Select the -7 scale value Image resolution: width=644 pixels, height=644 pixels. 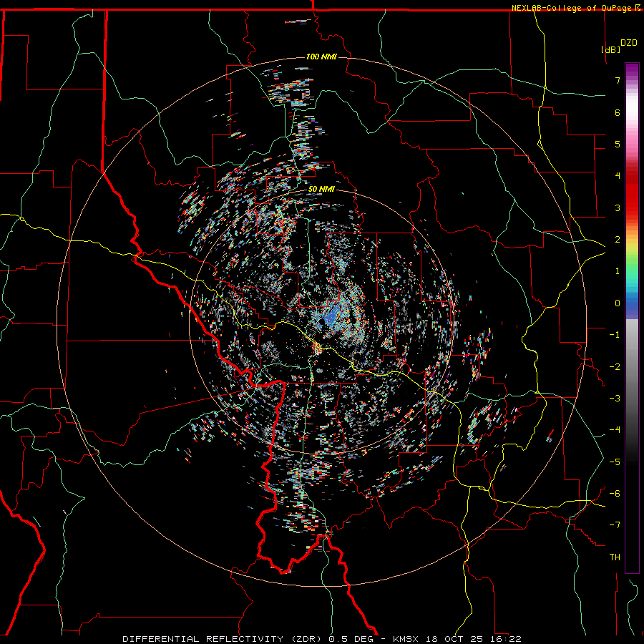click(615, 525)
